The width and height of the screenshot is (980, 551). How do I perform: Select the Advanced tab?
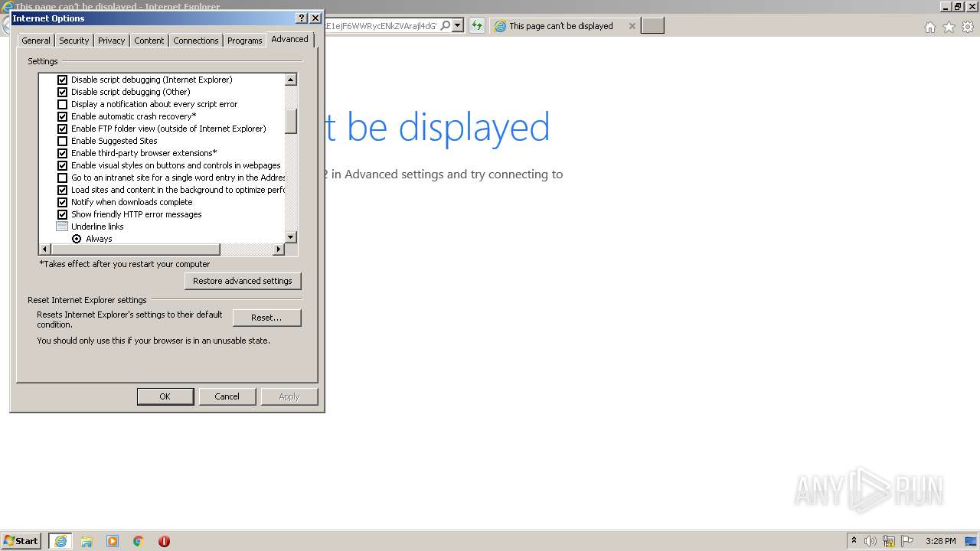pyautogui.click(x=290, y=39)
